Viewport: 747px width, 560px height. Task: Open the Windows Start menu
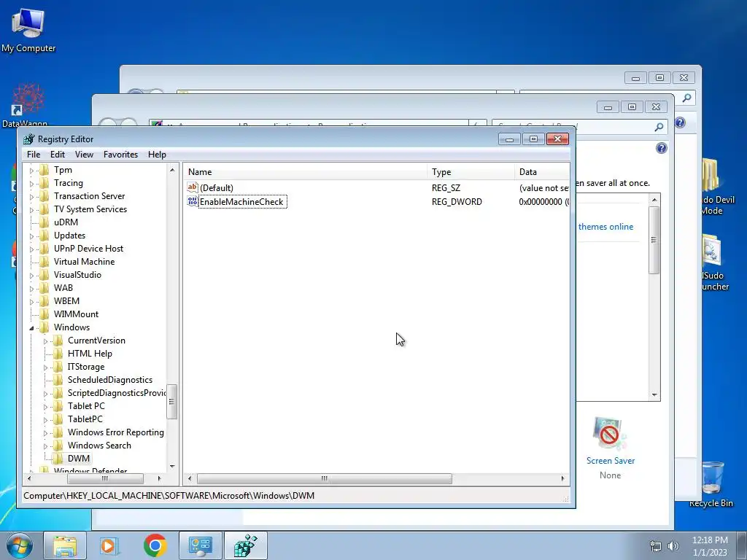[20, 545]
